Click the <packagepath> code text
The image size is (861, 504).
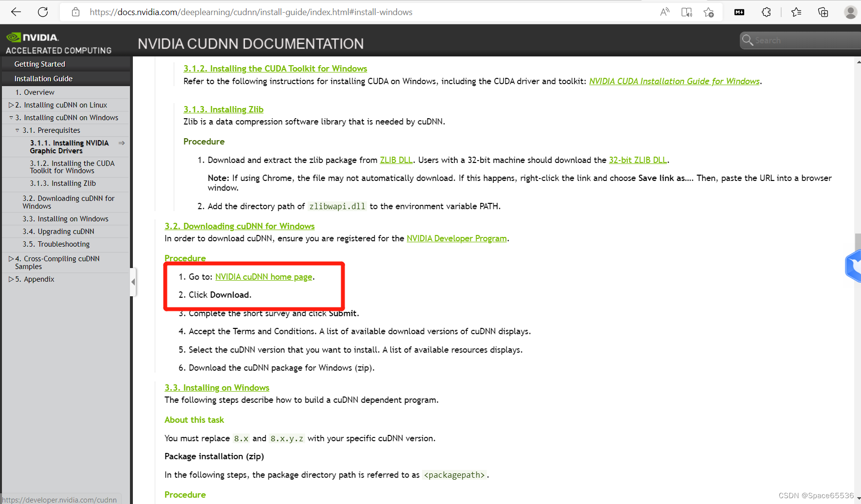454,475
